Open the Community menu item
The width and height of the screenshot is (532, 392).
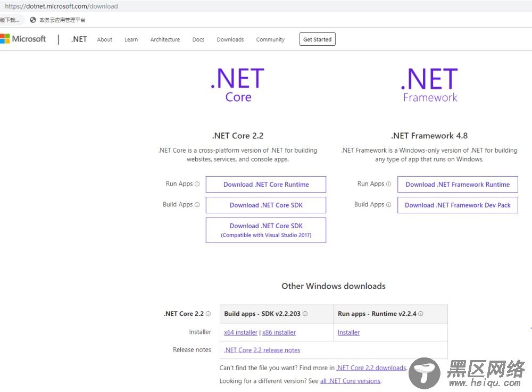pyautogui.click(x=270, y=39)
